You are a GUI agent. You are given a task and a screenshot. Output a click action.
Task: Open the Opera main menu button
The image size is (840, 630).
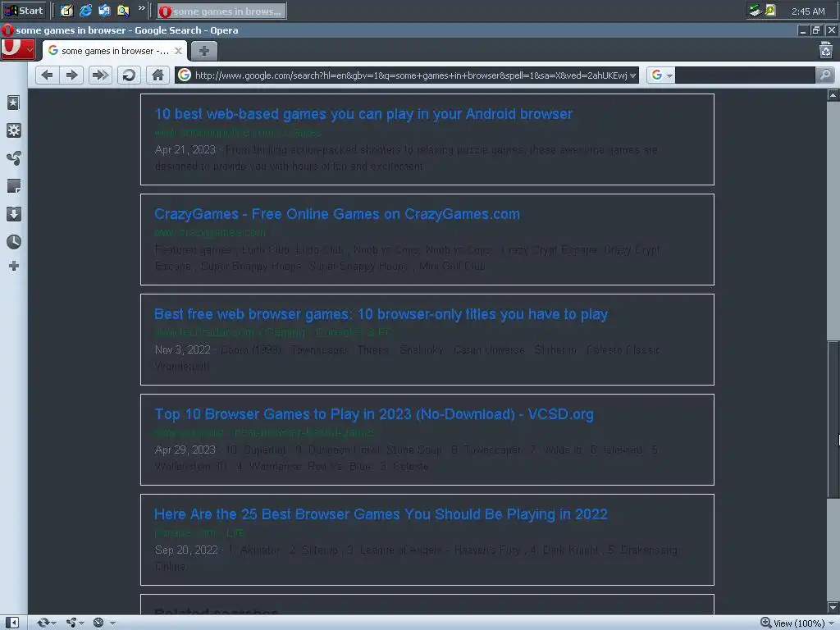click(18, 49)
